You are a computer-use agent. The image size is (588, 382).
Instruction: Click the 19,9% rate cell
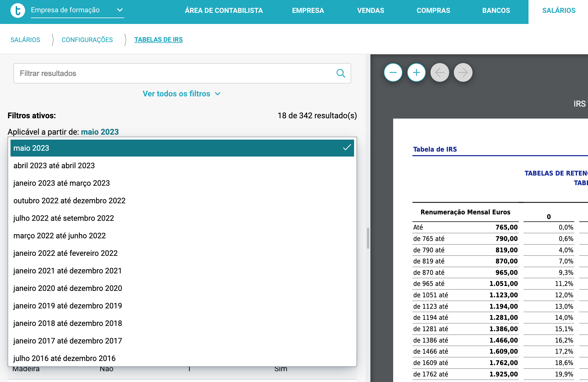click(564, 374)
